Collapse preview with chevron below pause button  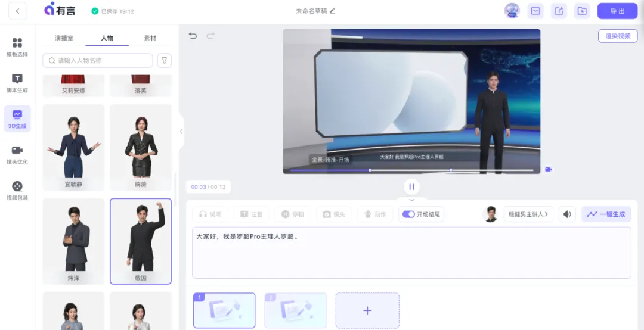click(x=411, y=200)
